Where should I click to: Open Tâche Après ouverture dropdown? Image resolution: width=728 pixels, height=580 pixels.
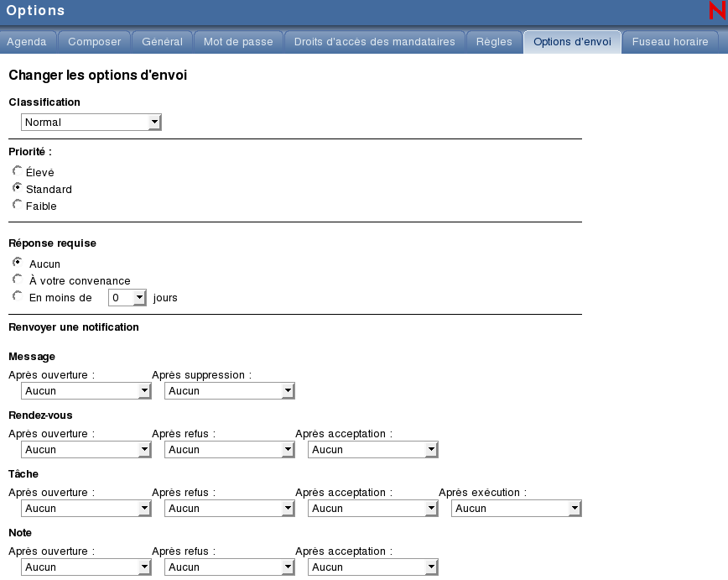pos(86,509)
